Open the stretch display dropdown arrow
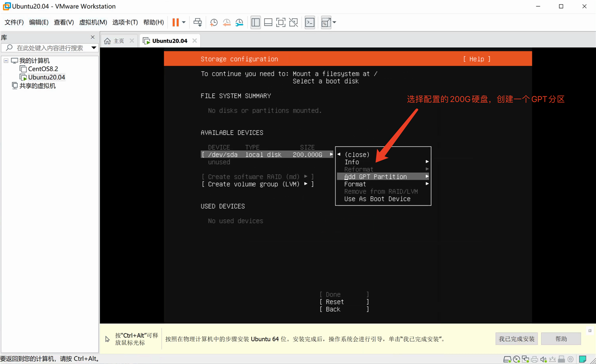This screenshot has height=364, width=596. click(x=335, y=22)
